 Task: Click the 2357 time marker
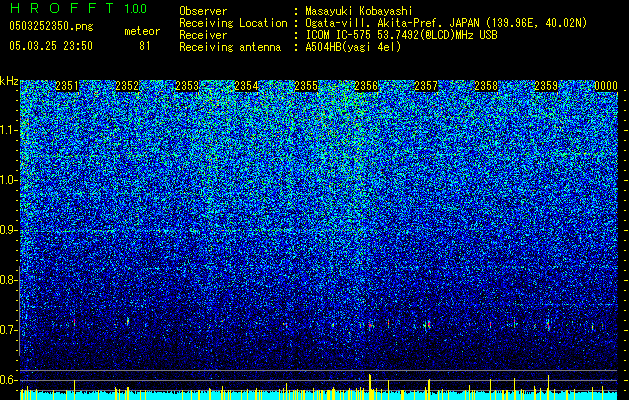tap(426, 86)
